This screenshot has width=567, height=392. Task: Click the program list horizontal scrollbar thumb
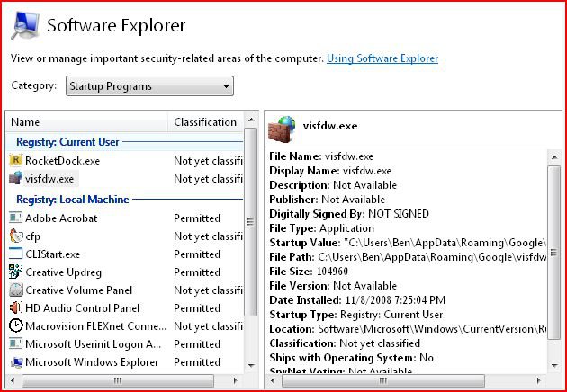118,380
